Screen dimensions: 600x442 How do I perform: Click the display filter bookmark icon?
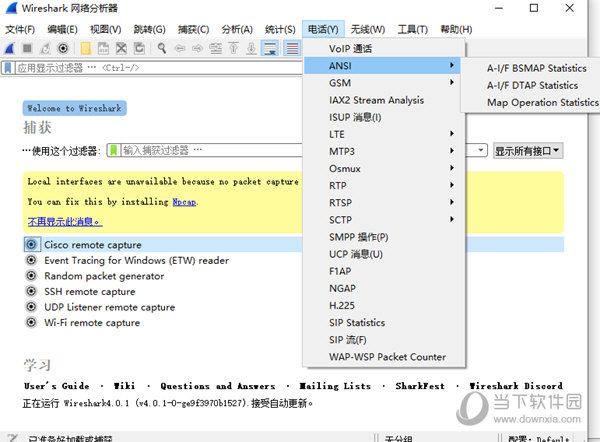tap(8, 68)
